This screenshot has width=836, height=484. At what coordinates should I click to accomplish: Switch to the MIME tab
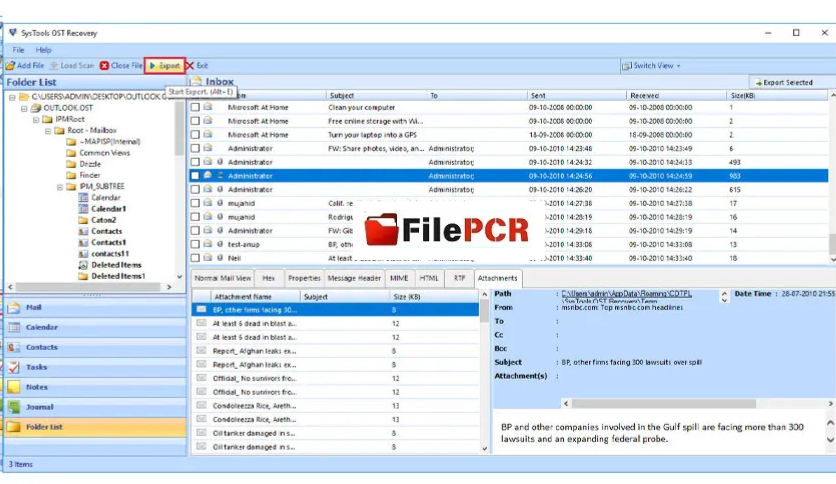(399, 278)
